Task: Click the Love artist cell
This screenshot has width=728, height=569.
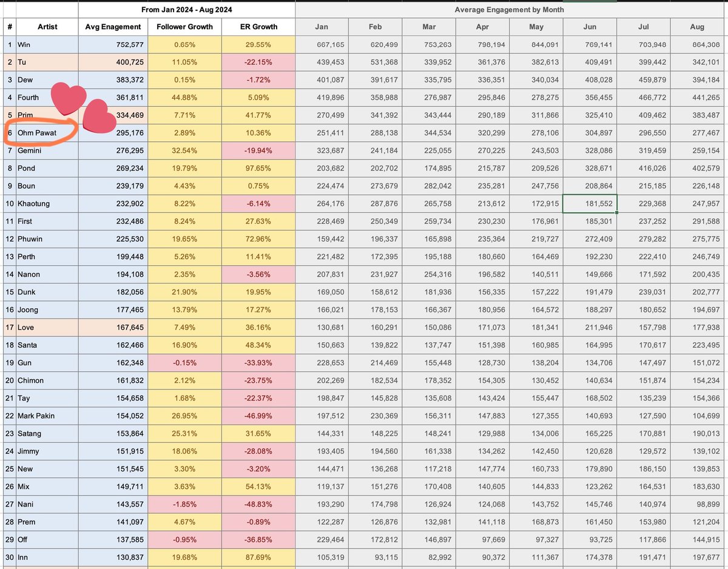Action: coord(47,328)
